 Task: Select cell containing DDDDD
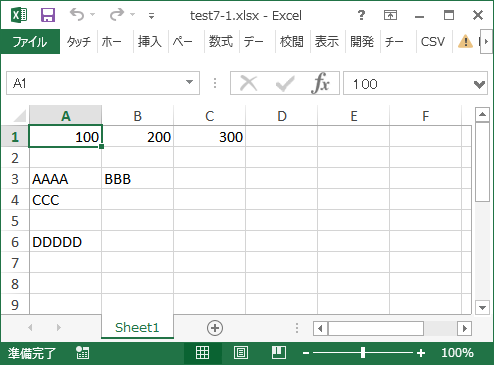(65, 242)
